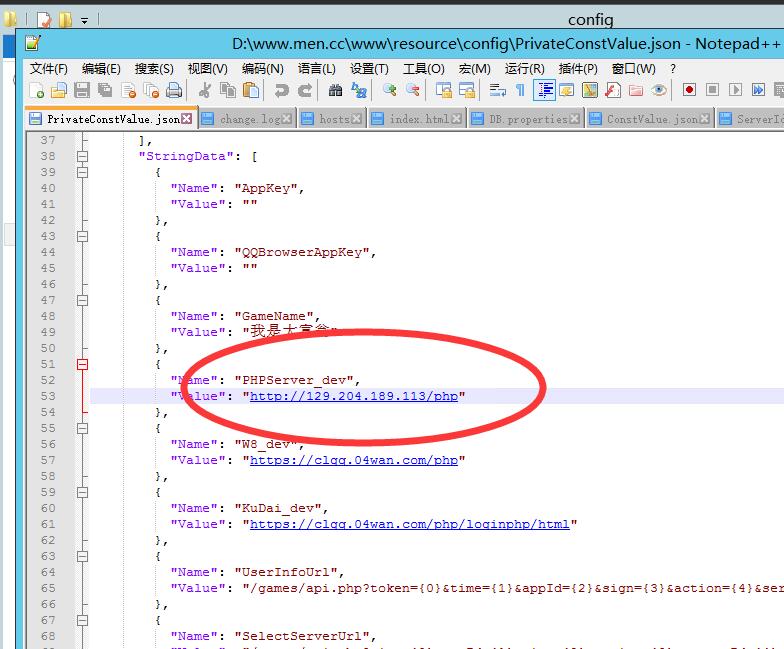Switch to the hosts tab
784x649 pixels.
pyautogui.click(x=332, y=119)
